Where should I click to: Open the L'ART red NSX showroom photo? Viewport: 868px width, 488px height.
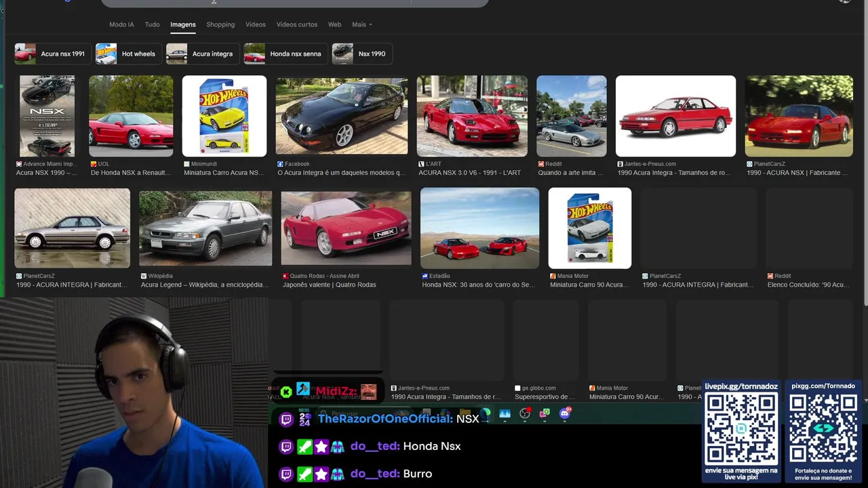coord(472,116)
